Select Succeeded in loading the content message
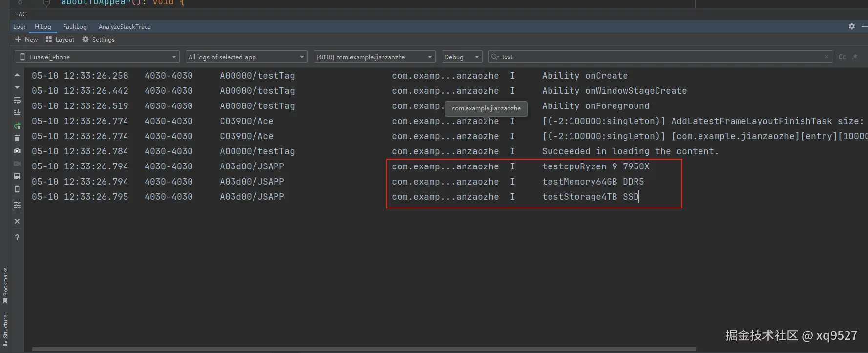Screen dimensions: 868x353 click(630, 151)
